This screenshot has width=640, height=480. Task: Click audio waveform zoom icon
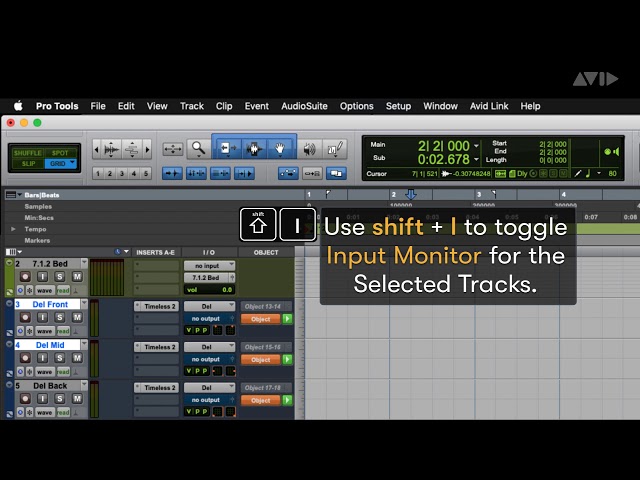pyautogui.click(x=111, y=149)
